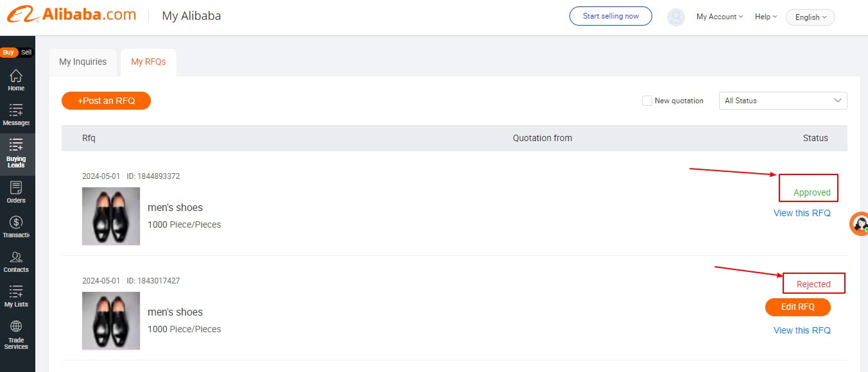Switch to the My Inquiries tab
The image size is (868, 372).
(83, 62)
